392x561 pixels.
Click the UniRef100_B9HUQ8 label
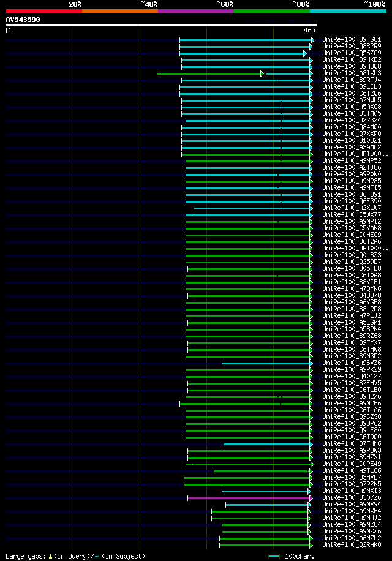(352, 67)
